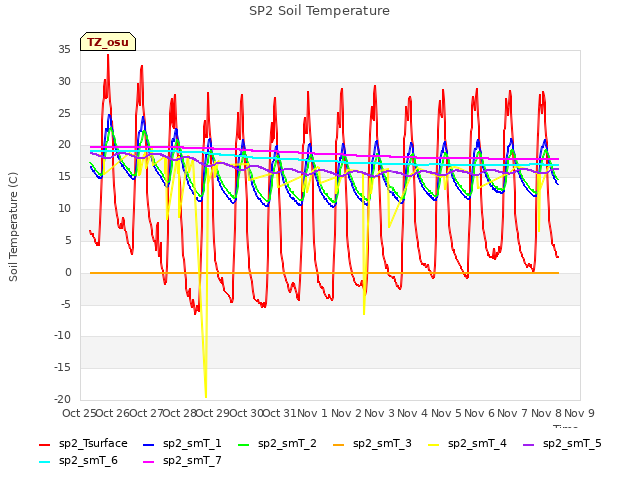Click the Nov 6 x-axis tick label
640x480 pixels.
(x=479, y=413)
